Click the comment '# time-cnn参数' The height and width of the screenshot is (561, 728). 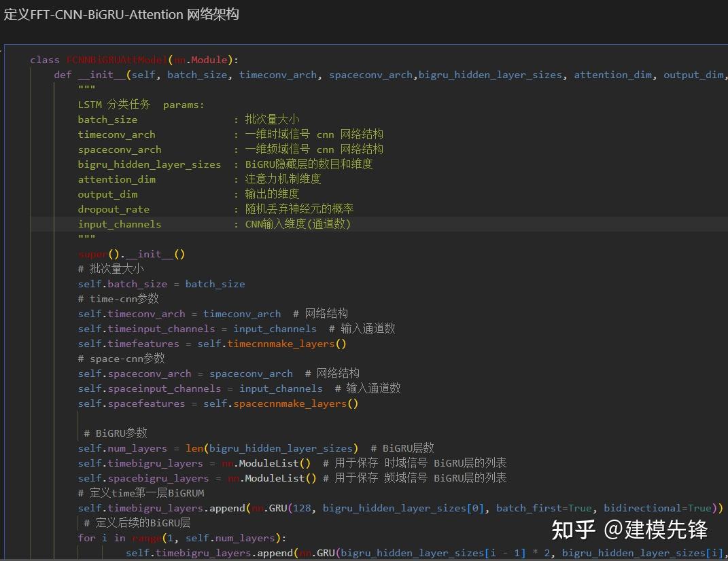pos(118,298)
